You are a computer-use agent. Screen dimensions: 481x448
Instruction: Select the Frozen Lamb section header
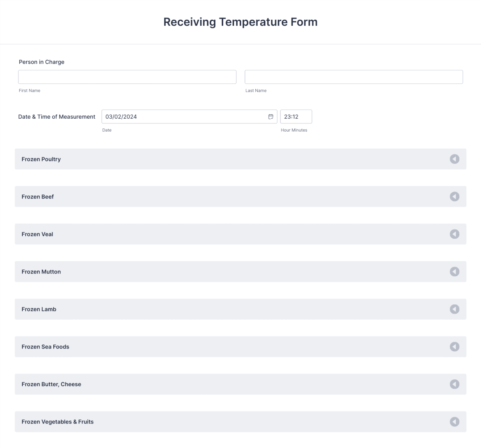[39, 309]
